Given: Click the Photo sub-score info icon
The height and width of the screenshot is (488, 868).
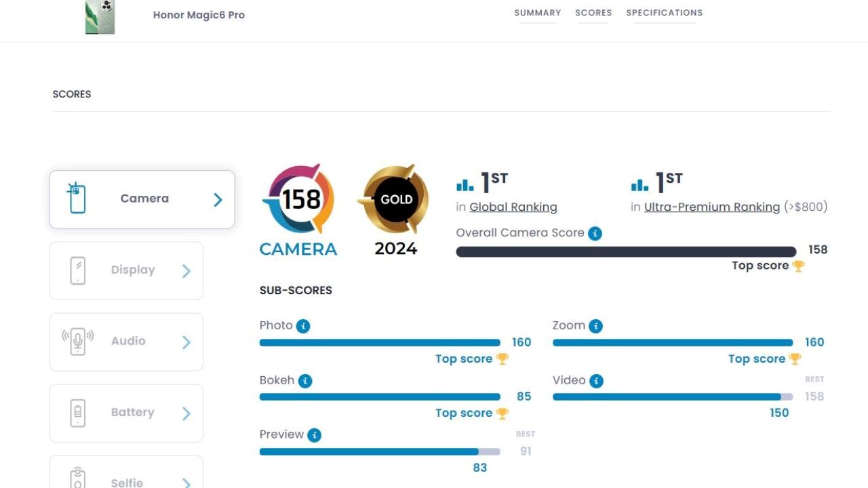Looking at the screenshot, I should 303,326.
